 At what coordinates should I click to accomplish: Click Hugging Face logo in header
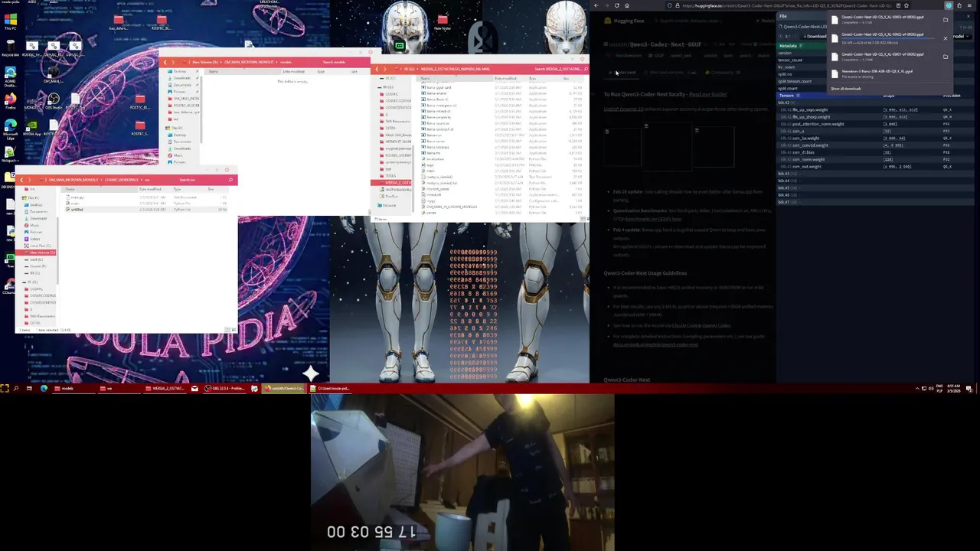(x=624, y=21)
